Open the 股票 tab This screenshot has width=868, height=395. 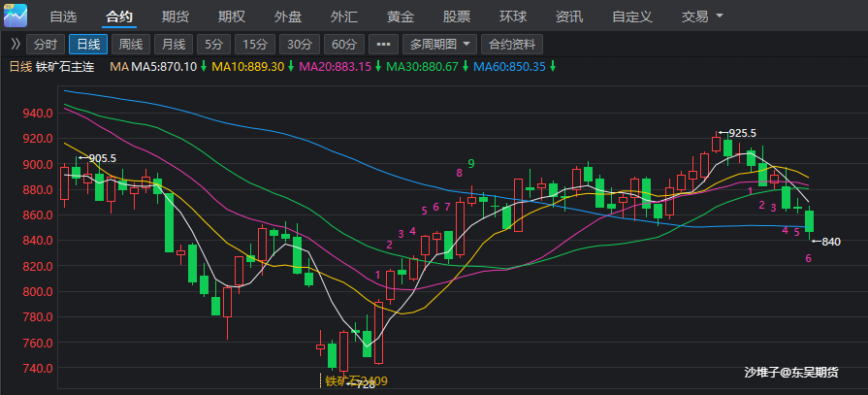pos(457,16)
